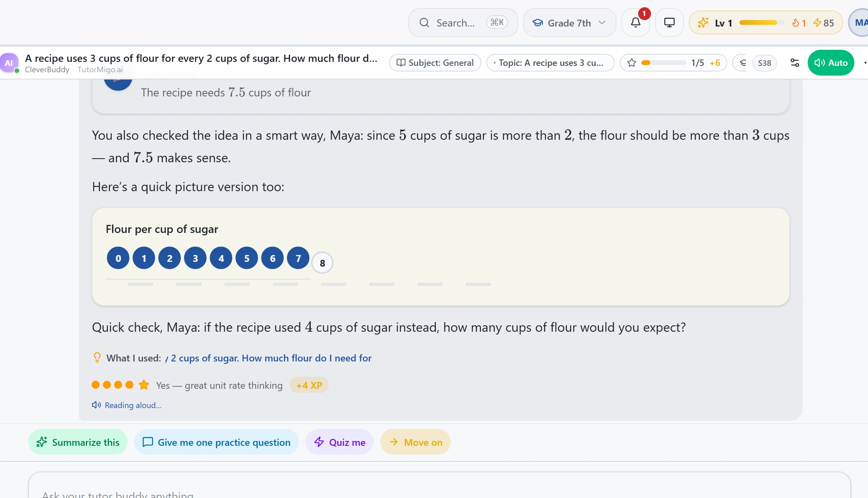Expand the Grade 7th dropdown

569,22
